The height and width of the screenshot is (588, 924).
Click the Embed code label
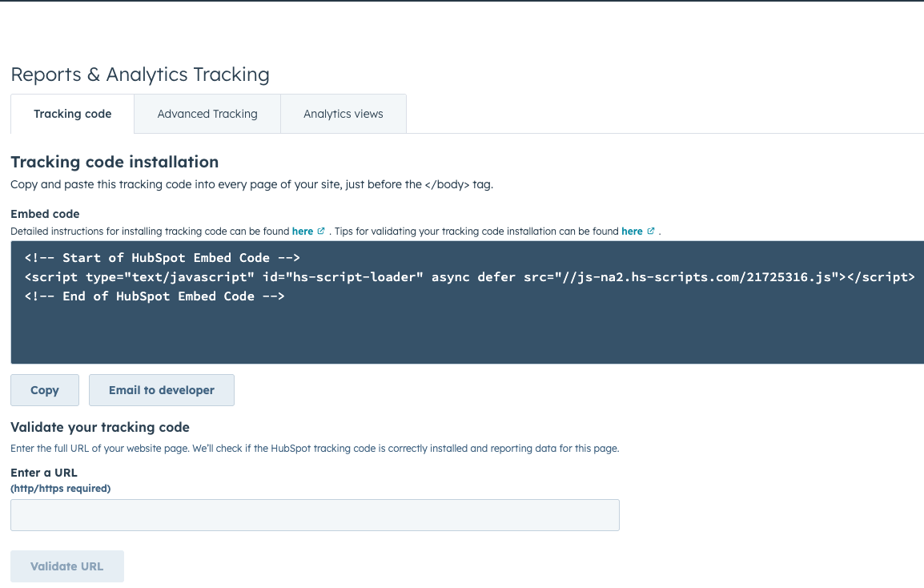coord(45,214)
